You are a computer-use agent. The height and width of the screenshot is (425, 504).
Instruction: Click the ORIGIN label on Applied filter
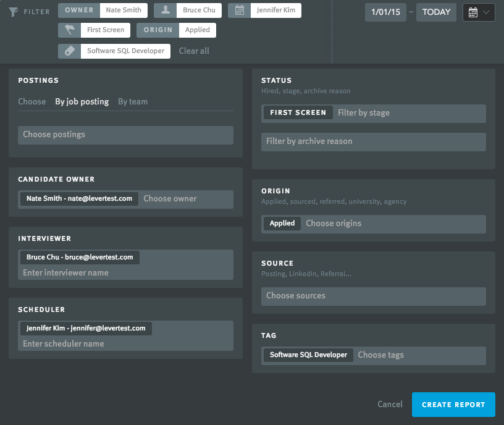157,30
